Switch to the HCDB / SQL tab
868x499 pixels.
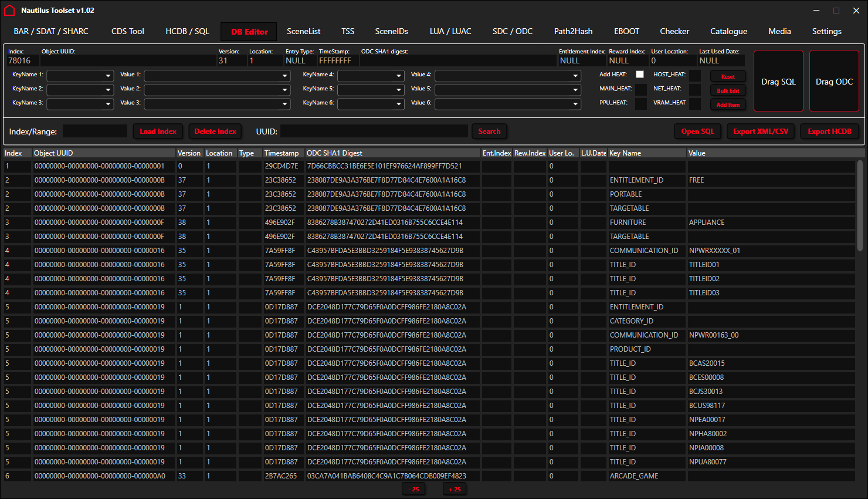tap(187, 32)
